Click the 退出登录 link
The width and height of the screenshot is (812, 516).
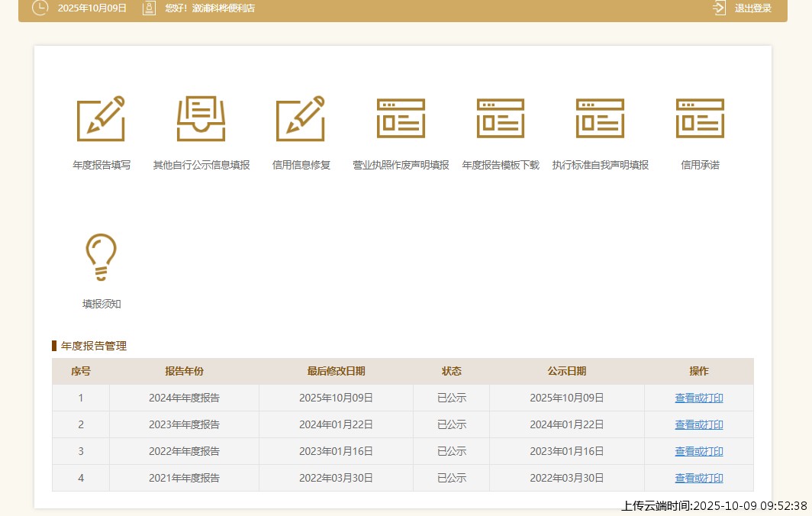[752, 8]
